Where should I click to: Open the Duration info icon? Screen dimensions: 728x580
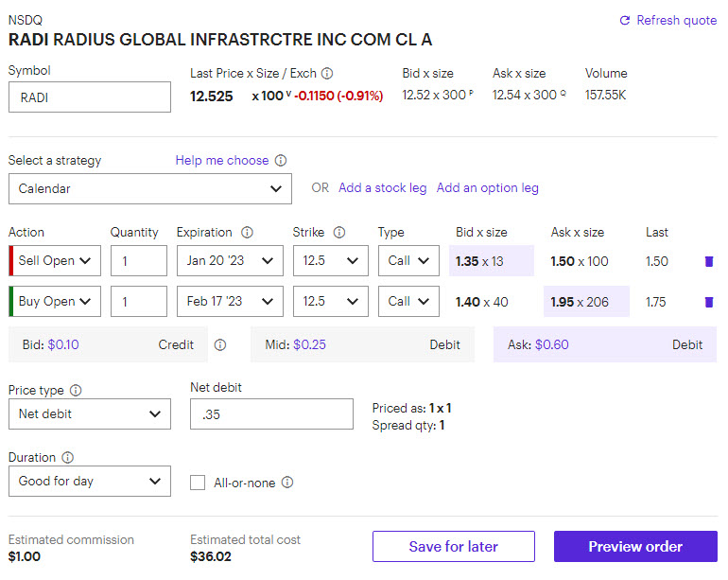(x=68, y=458)
